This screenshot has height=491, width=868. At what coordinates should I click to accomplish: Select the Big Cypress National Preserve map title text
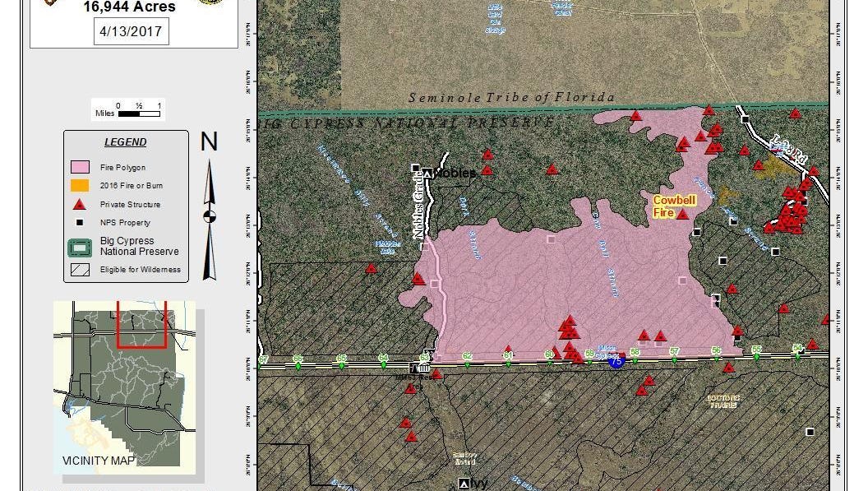(x=405, y=122)
